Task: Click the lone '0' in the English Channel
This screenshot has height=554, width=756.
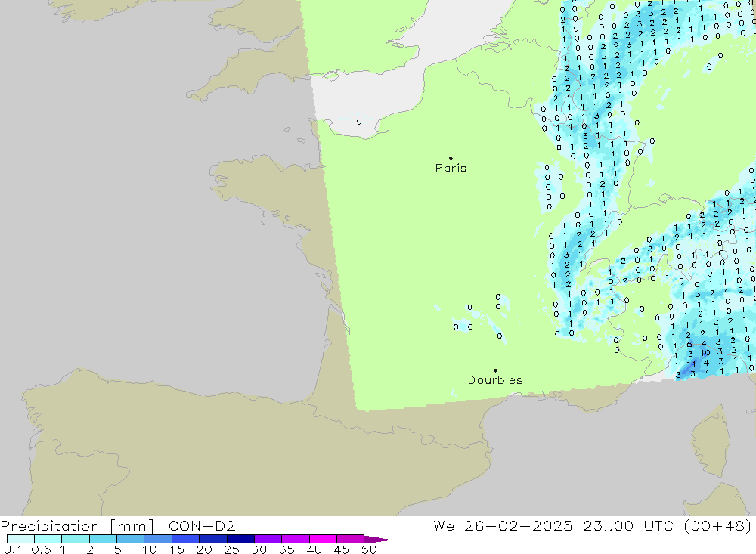Action: (359, 122)
